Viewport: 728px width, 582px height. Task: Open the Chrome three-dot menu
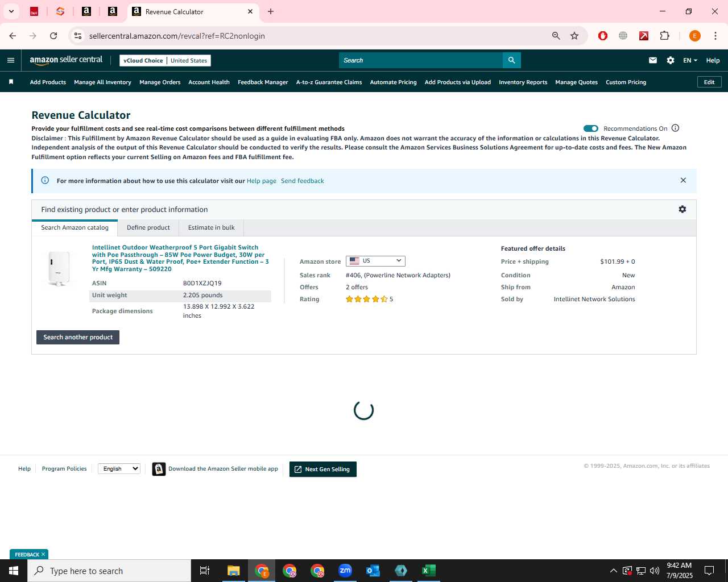pos(715,36)
